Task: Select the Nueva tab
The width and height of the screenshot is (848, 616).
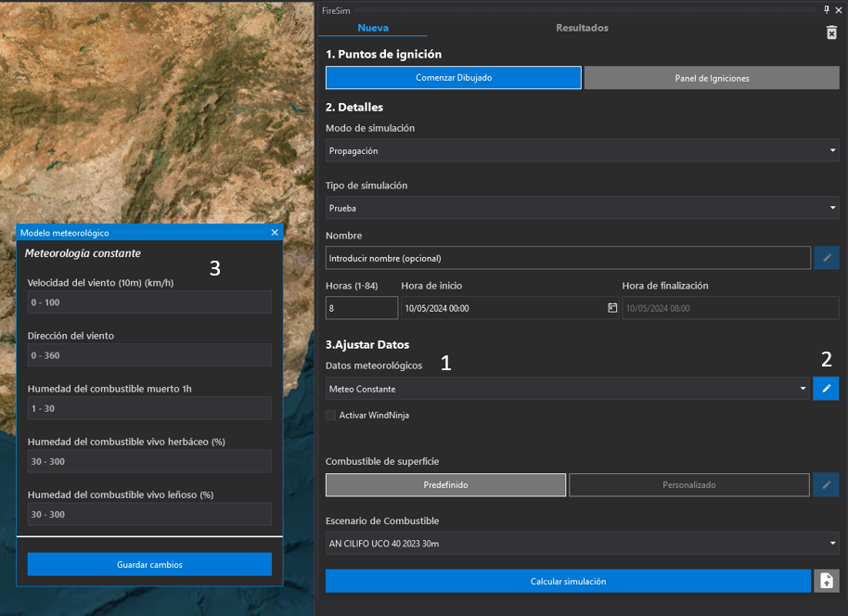Action: click(373, 28)
